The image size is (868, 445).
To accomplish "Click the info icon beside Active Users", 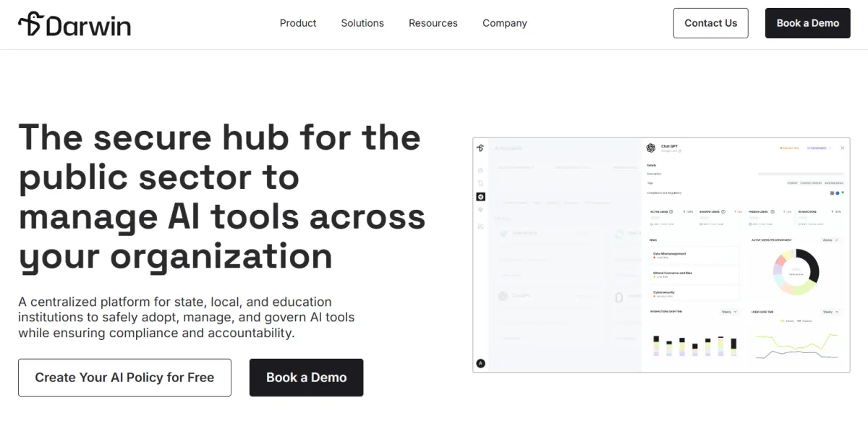I will click(x=671, y=212).
